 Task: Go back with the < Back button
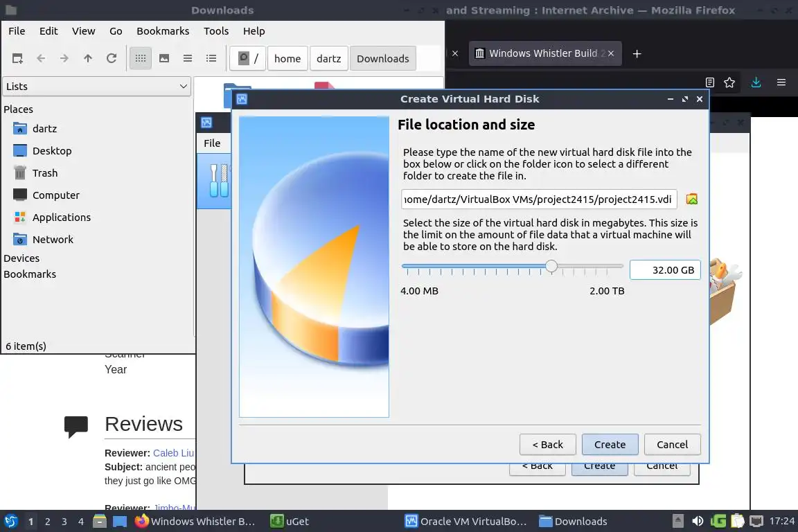tap(548, 445)
